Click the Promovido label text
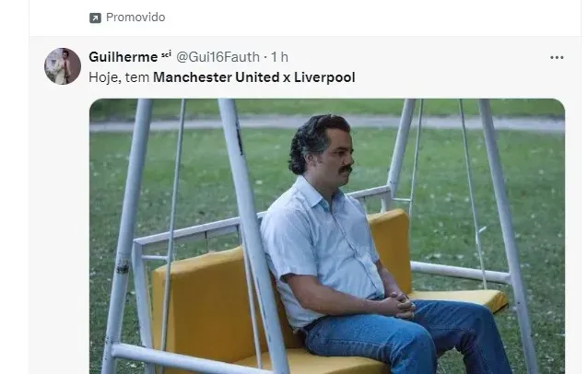 click(x=135, y=18)
